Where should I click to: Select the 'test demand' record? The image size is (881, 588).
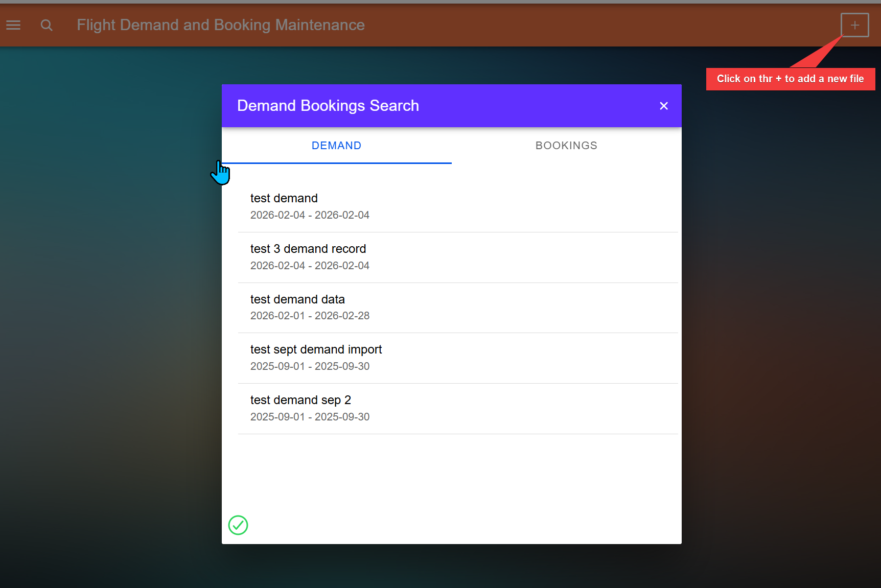click(458, 207)
